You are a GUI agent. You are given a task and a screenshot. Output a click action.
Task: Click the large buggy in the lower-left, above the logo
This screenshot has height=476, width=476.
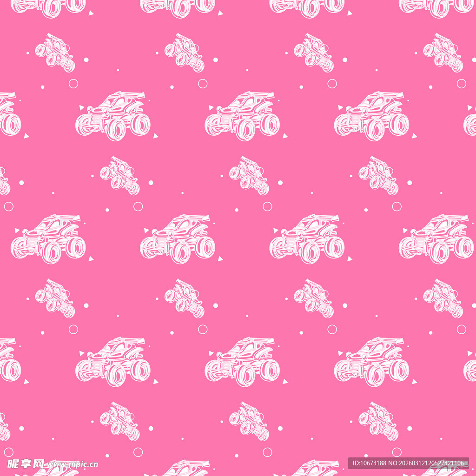tap(113, 362)
